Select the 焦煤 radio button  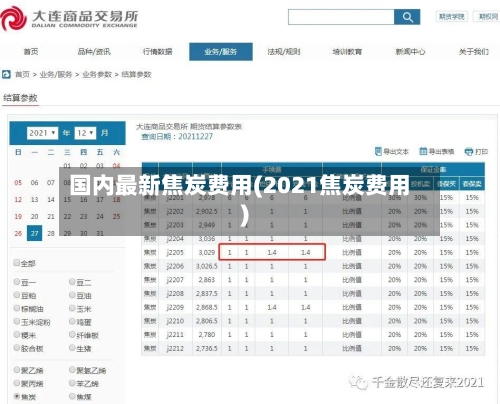[x=72, y=396]
